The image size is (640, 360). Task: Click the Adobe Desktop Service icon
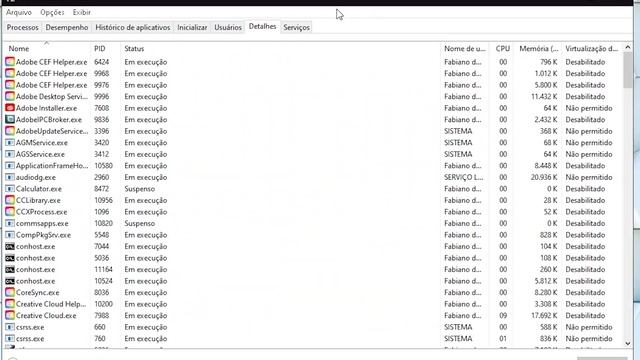coord(10,96)
